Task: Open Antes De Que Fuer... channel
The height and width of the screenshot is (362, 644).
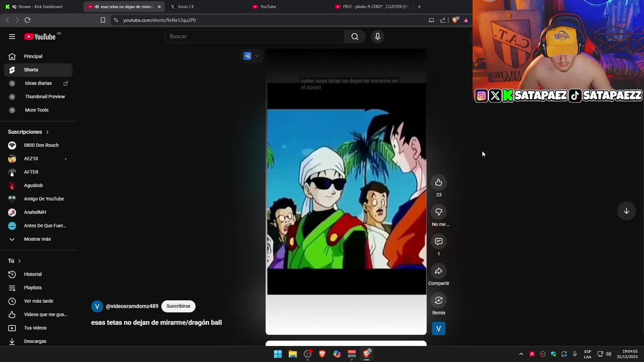Action: coord(38,226)
